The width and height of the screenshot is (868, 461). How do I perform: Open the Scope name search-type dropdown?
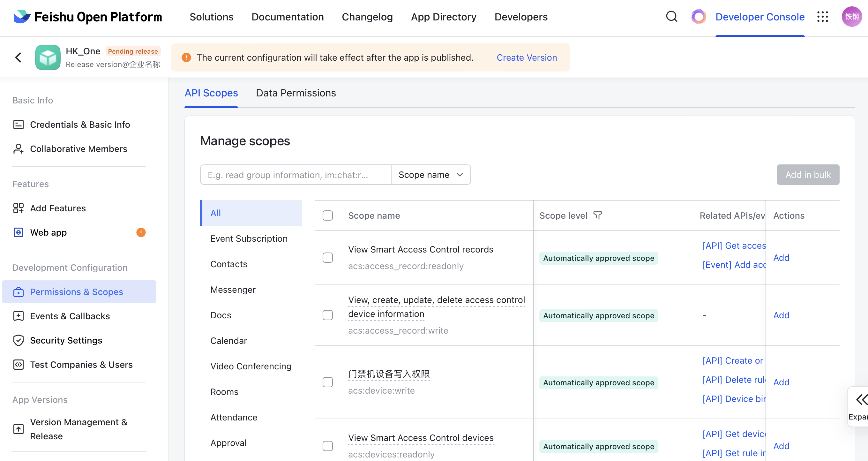pos(430,175)
